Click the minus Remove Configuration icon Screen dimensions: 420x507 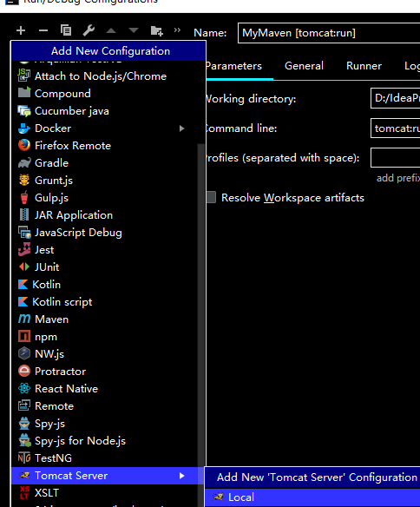(x=43, y=30)
